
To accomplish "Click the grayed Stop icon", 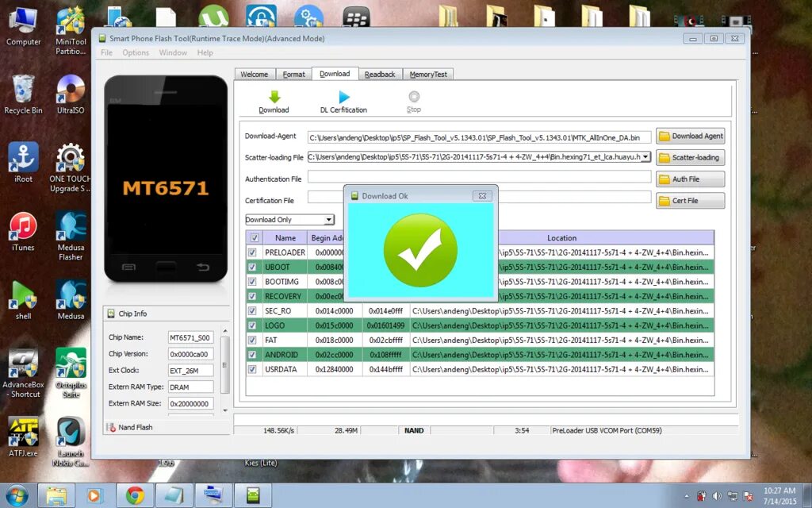I will 414,96.
